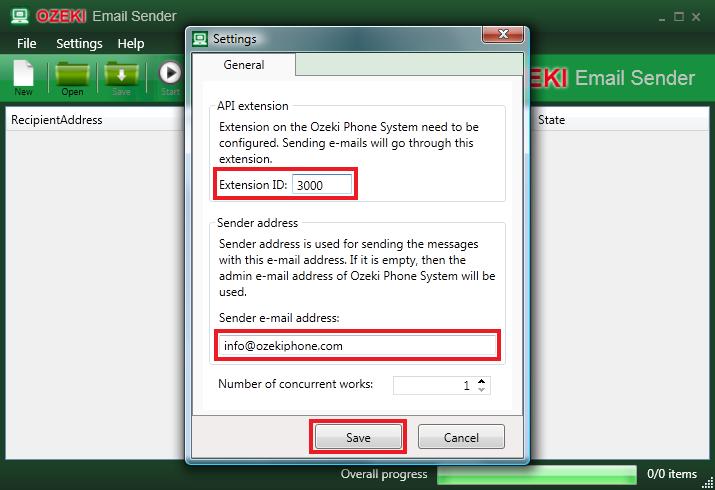The image size is (715, 490).
Task: Close the Settings dialog
Action: [503, 34]
